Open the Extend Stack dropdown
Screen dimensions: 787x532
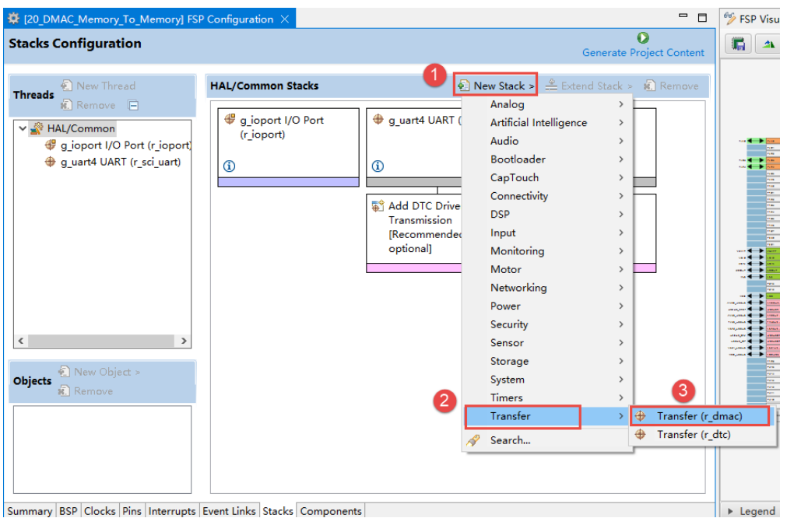coord(588,86)
